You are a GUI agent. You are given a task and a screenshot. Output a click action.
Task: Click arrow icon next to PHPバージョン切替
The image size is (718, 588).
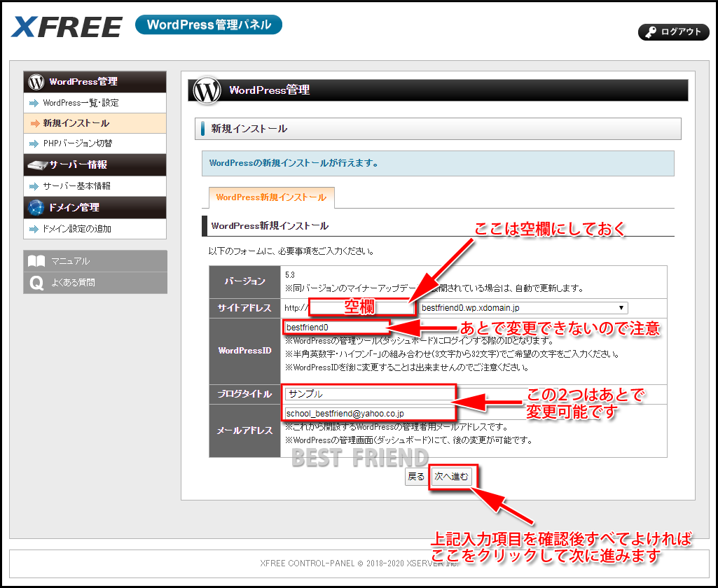point(34,143)
